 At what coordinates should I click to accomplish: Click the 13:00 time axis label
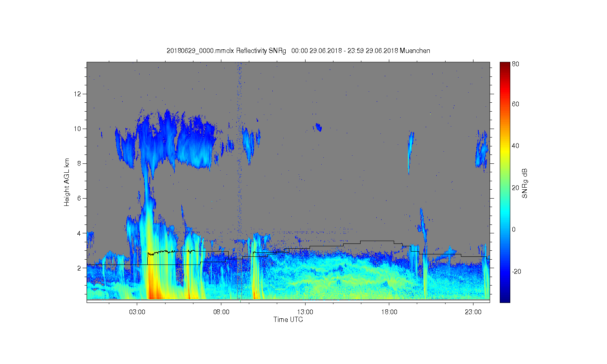305,312
